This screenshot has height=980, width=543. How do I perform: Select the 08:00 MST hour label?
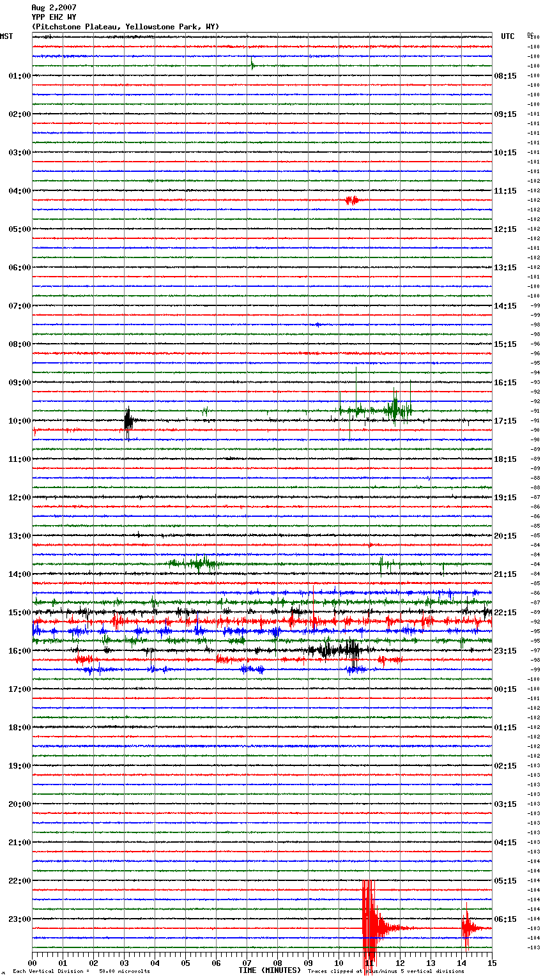click(20, 344)
